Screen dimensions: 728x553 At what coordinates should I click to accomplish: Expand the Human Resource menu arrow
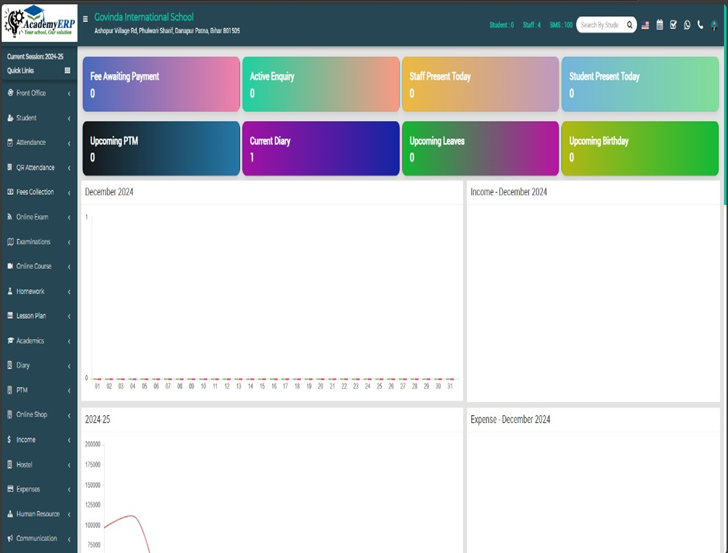[69, 514]
